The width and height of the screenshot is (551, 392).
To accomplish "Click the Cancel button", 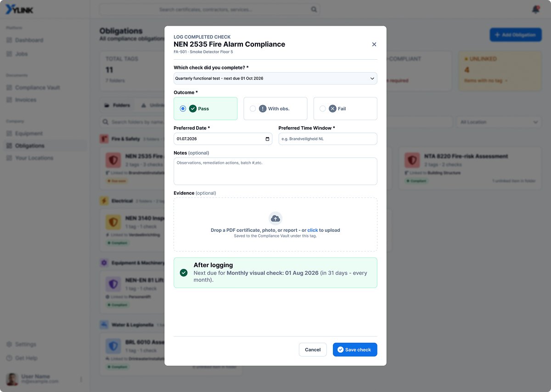I will coord(313,350).
